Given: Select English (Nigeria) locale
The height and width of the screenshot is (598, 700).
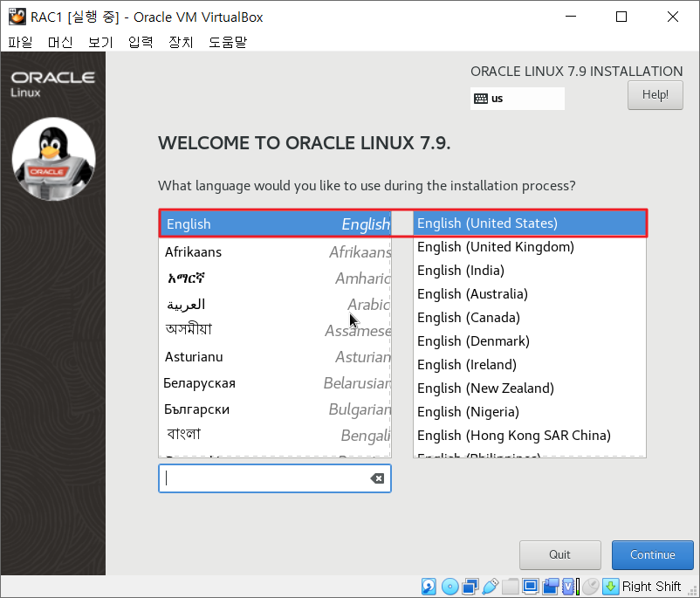Looking at the screenshot, I should tap(530, 412).
